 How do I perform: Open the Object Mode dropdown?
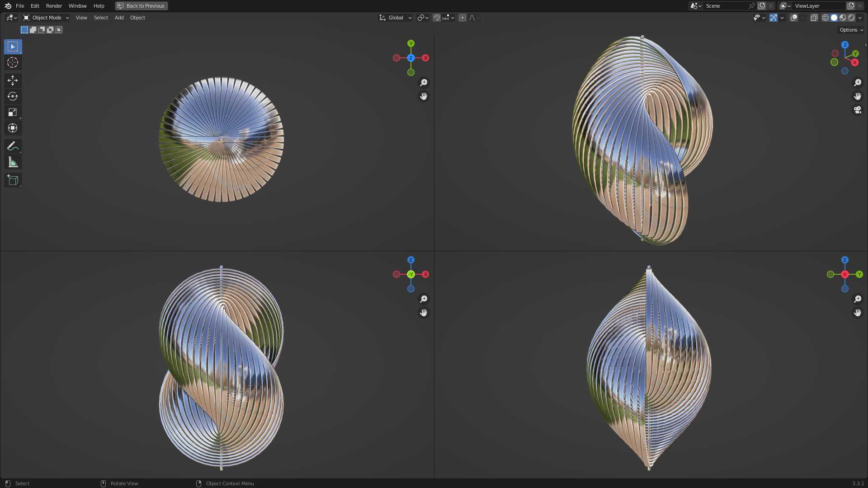(x=46, y=18)
